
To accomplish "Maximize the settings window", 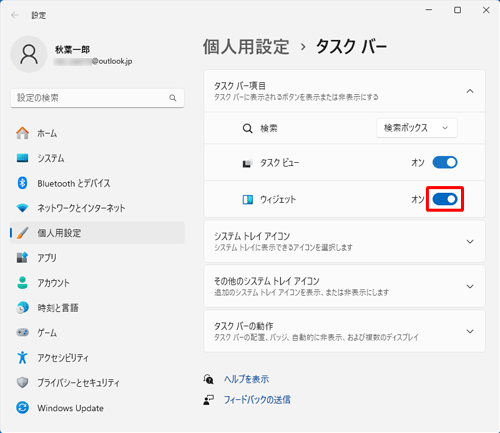I will click(458, 10).
